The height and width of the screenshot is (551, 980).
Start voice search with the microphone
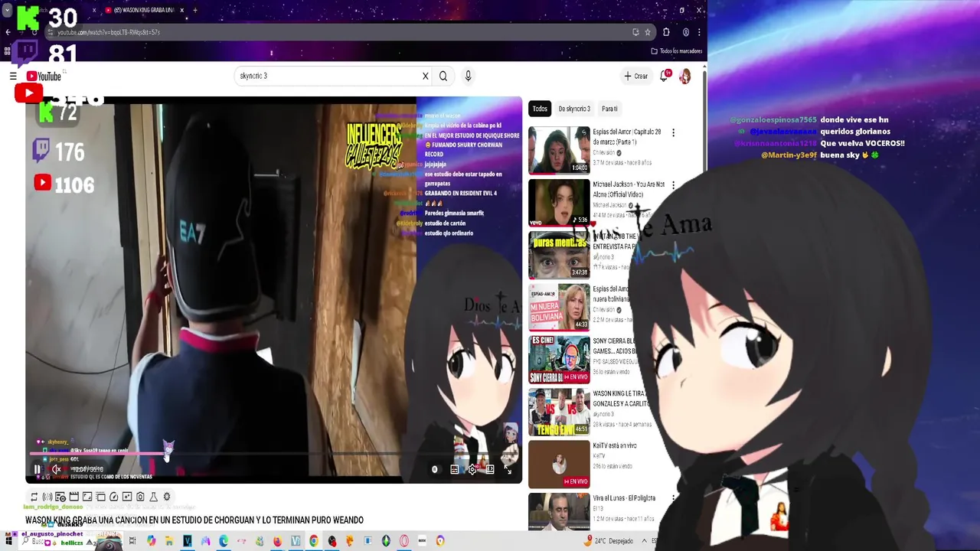coord(468,76)
